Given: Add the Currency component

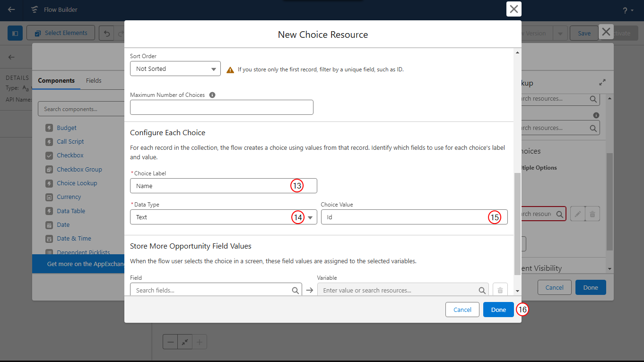Looking at the screenshot, I should tap(69, 197).
